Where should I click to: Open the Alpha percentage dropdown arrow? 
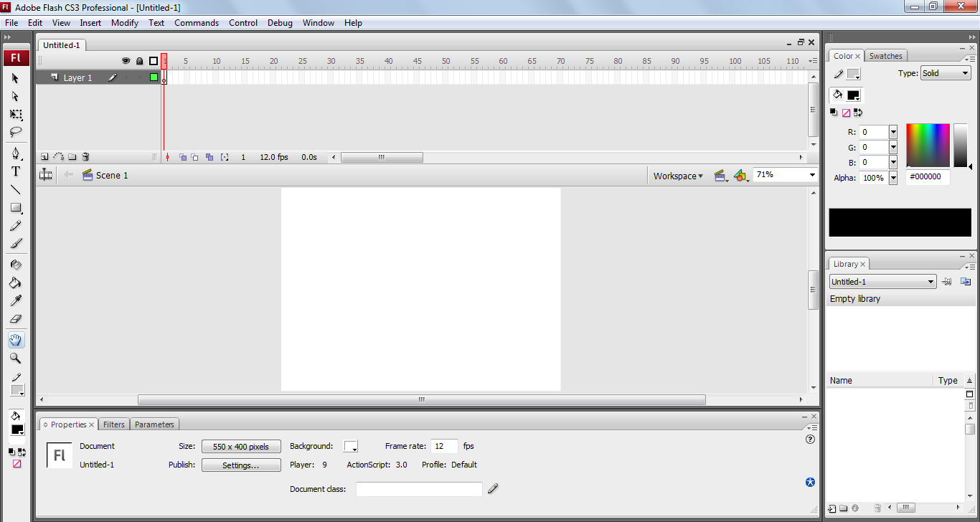pyautogui.click(x=893, y=178)
